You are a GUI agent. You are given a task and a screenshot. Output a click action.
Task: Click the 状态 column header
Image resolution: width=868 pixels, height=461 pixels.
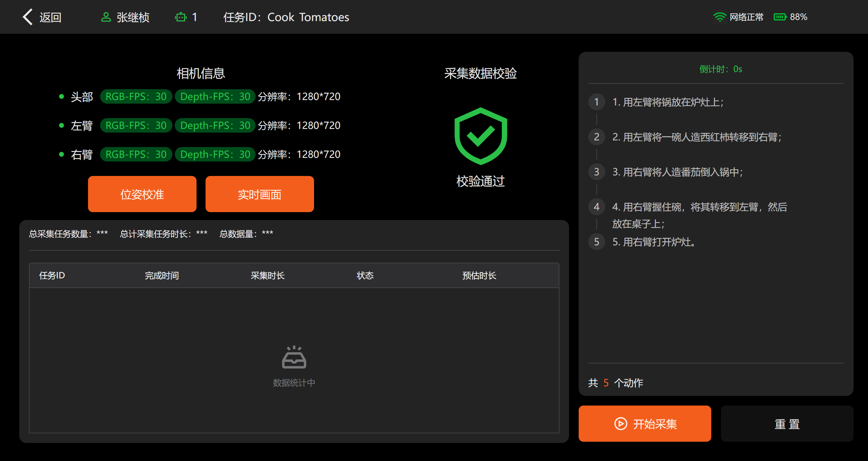(x=365, y=276)
